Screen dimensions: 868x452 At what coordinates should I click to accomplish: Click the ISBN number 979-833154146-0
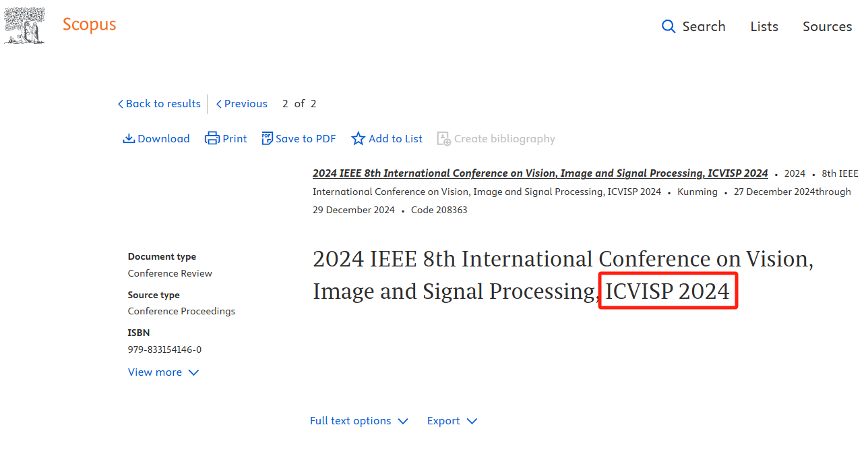[164, 349]
